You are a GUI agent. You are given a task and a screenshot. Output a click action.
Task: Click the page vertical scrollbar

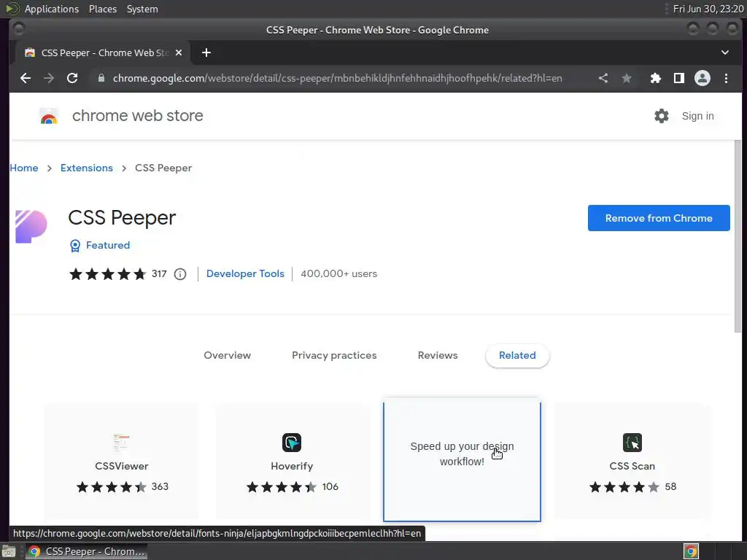pyautogui.click(x=738, y=236)
